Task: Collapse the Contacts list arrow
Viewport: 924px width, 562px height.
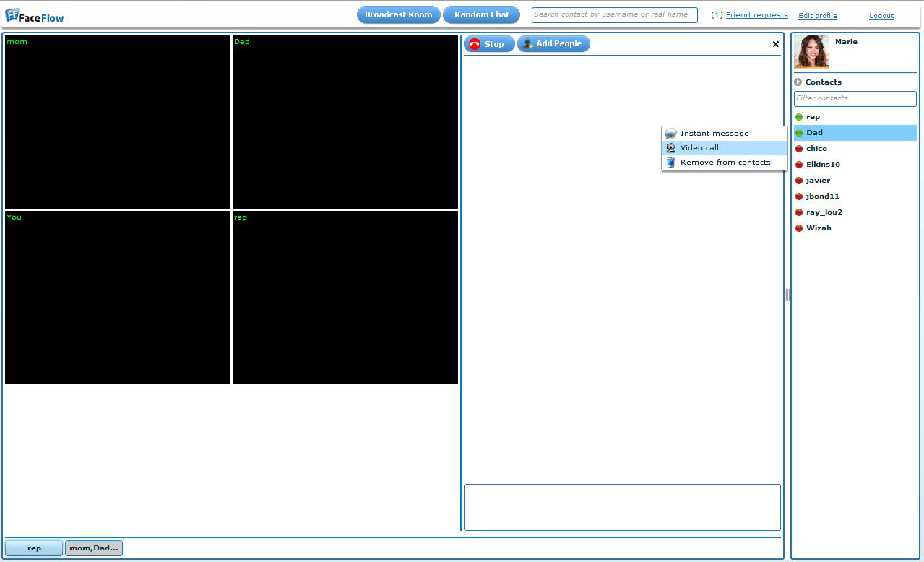Action: (x=798, y=82)
